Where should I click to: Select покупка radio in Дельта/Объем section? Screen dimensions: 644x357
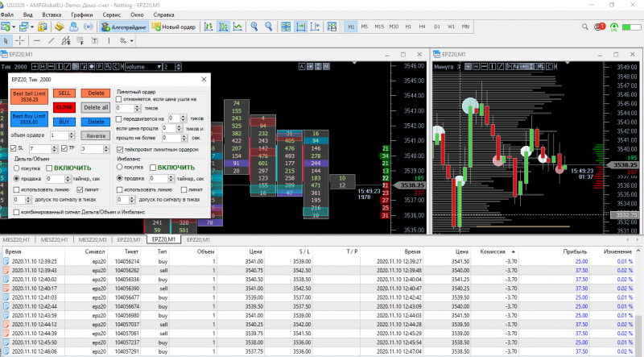pyautogui.click(x=17, y=167)
